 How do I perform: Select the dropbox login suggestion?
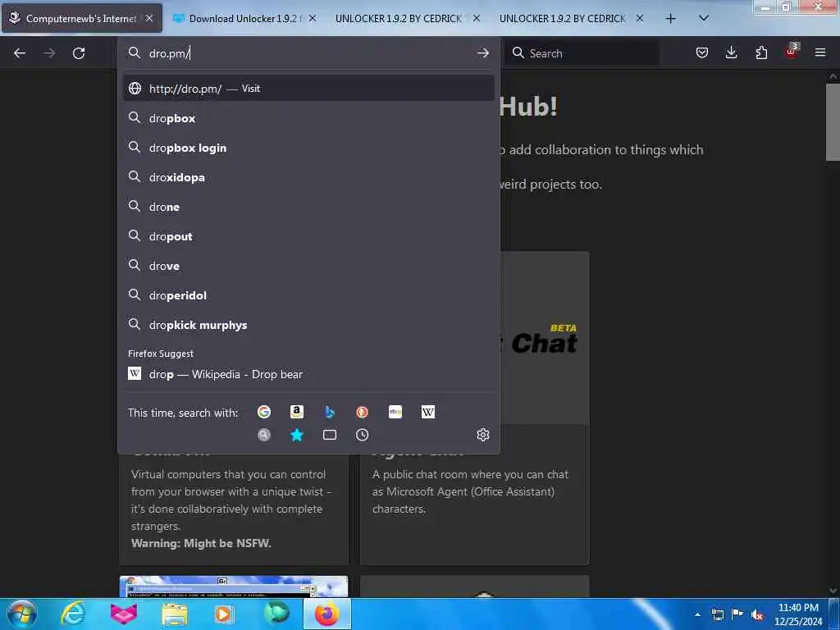pos(308,148)
